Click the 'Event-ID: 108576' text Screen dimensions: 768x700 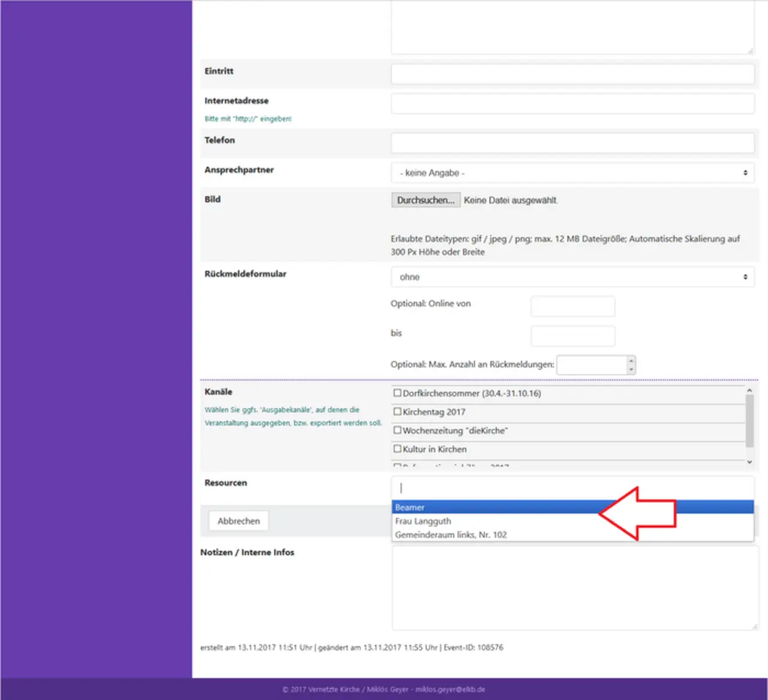pos(473,648)
